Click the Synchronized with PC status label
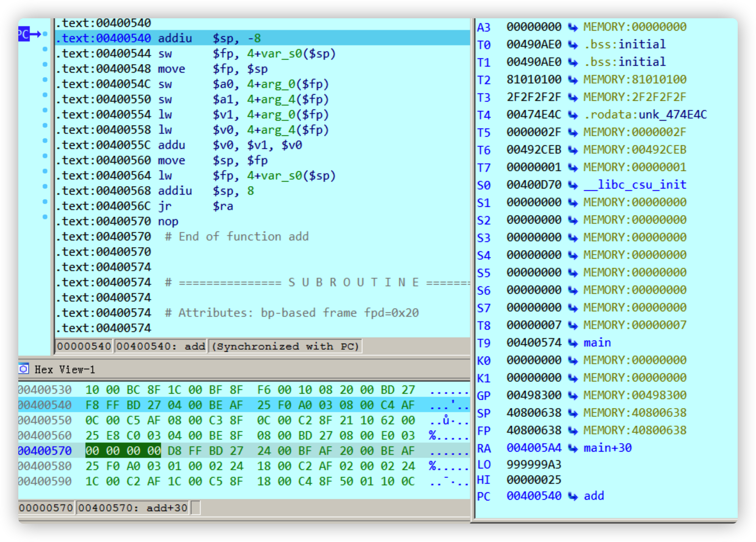756x542 pixels. (x=285, y=346)
